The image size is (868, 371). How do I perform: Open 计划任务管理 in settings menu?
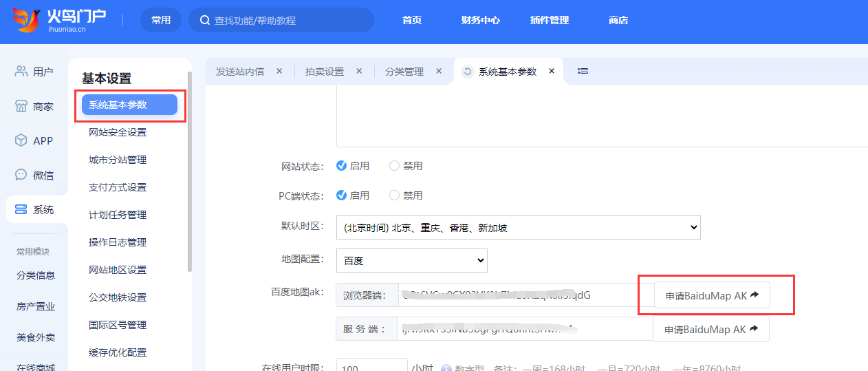tap(118, 215)
